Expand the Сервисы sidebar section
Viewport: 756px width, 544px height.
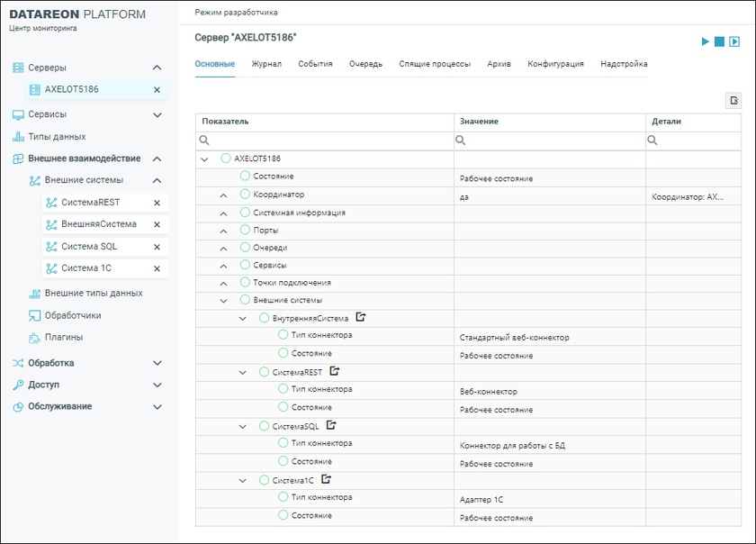pyautogui.click(x=157, y=114)
